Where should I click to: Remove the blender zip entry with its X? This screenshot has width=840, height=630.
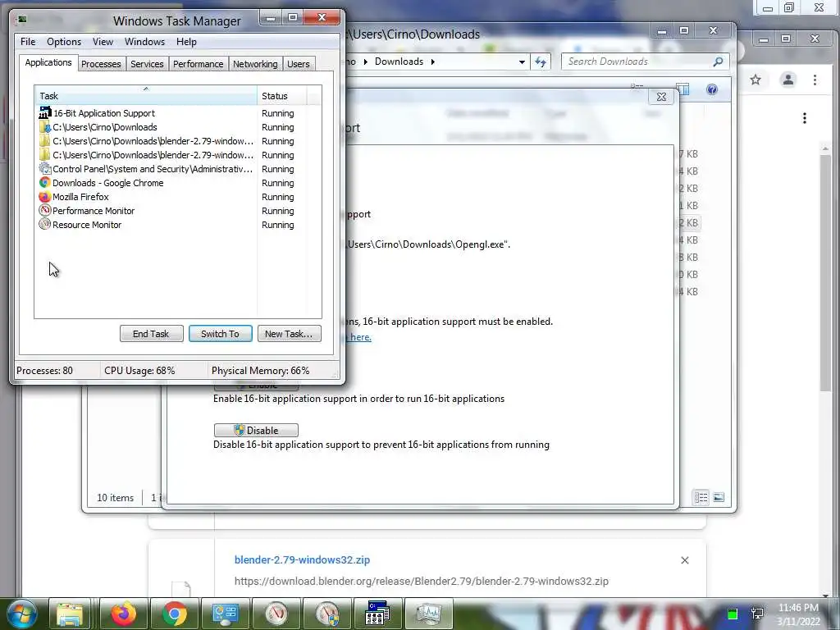tap(685, 560)
